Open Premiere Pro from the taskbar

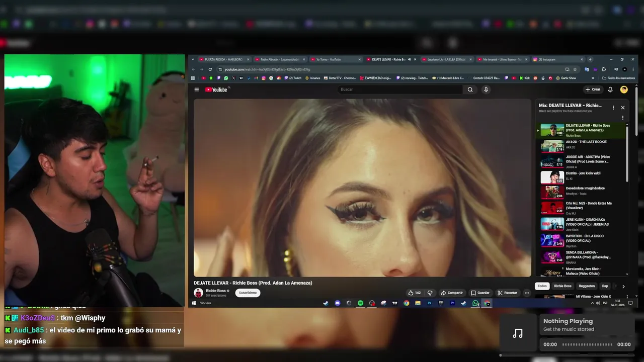pyautogui.click(x=452, y=303)
